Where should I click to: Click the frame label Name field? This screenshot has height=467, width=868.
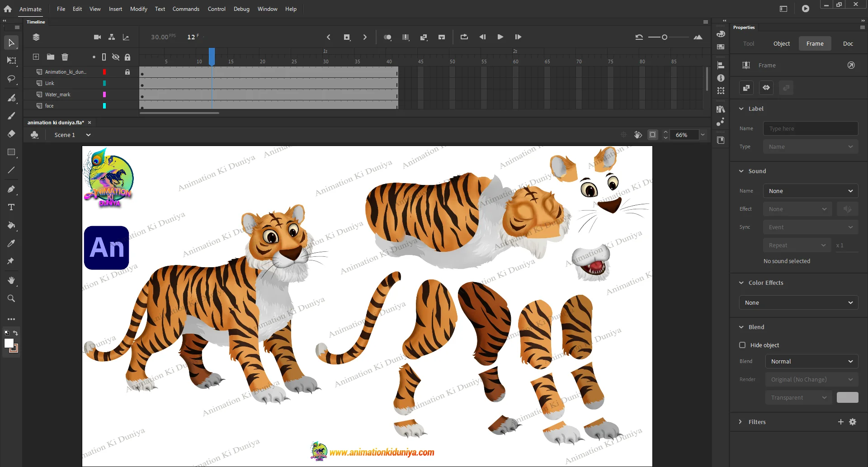tap(810, 128)
